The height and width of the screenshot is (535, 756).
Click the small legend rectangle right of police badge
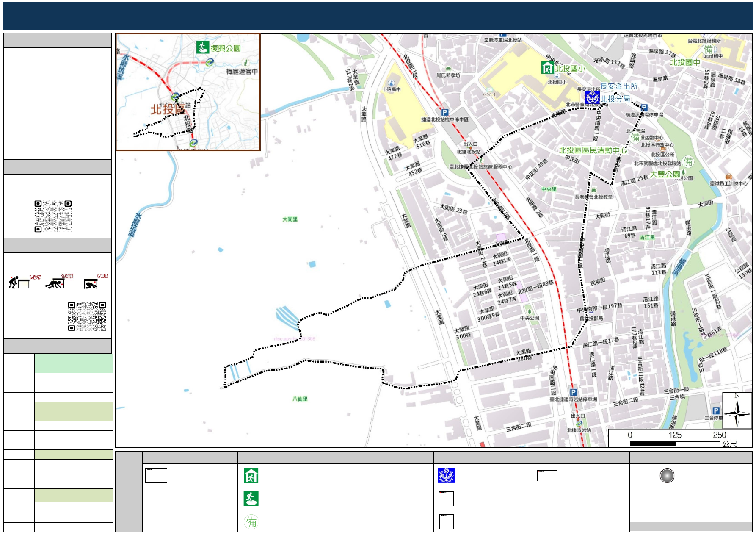547,475
